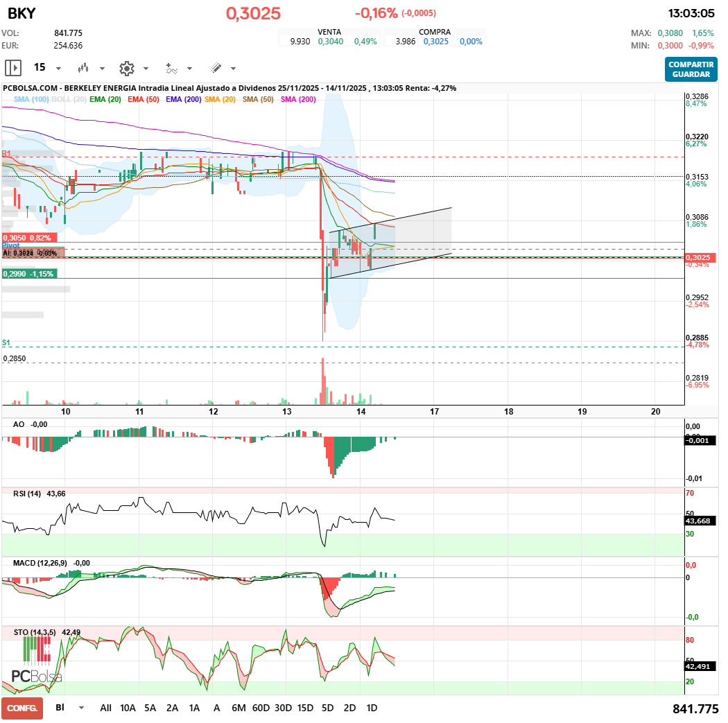Expand the drawing tools dropdown arrow

[x=233, y=69]
